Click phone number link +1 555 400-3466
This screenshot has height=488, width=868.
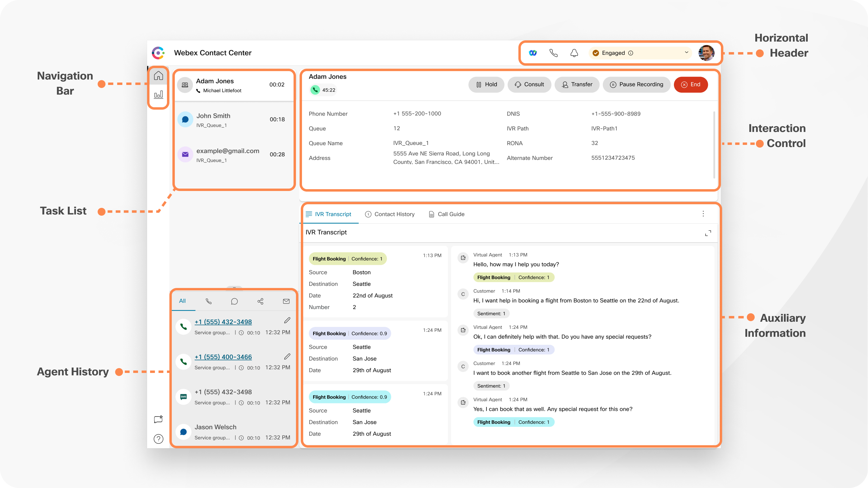click(223, 356)
